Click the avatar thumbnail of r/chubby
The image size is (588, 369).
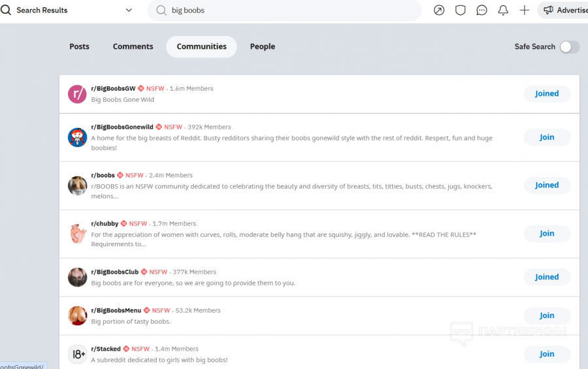click(x=77, y=234)
